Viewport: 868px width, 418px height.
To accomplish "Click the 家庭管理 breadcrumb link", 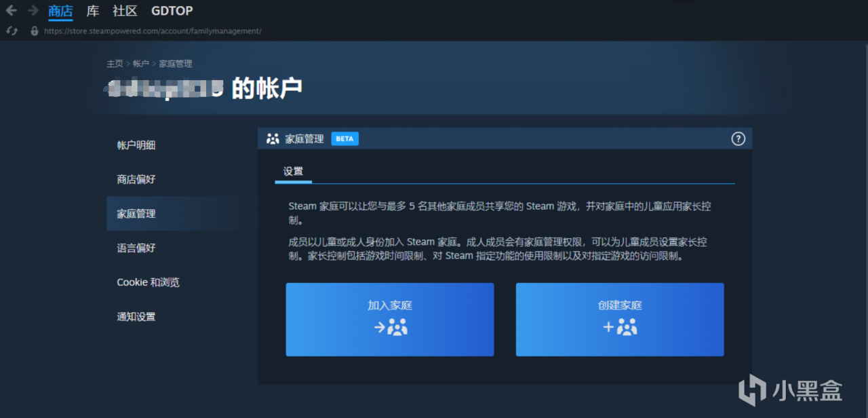I will tap(176, 64).
